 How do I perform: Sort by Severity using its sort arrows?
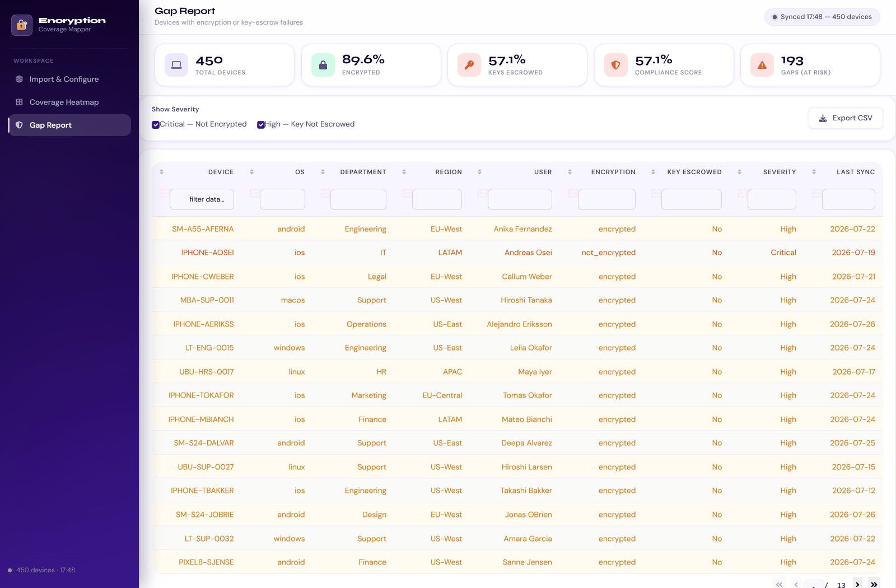point(740,172)
